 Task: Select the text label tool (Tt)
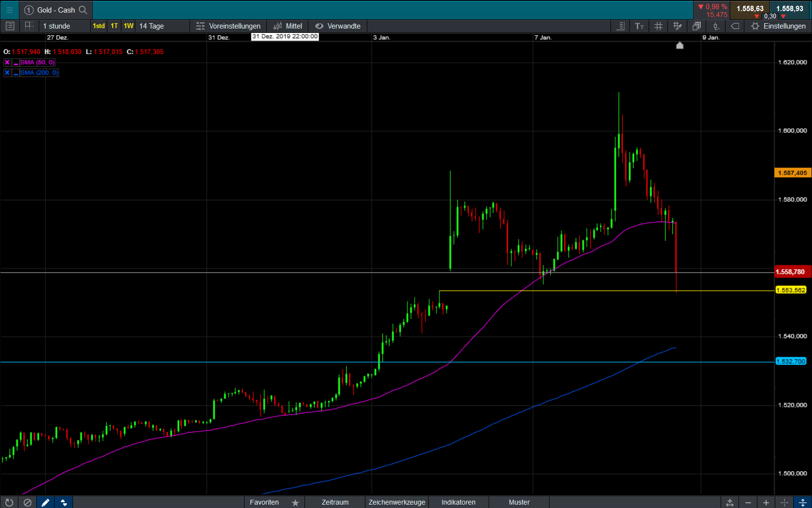639,26
